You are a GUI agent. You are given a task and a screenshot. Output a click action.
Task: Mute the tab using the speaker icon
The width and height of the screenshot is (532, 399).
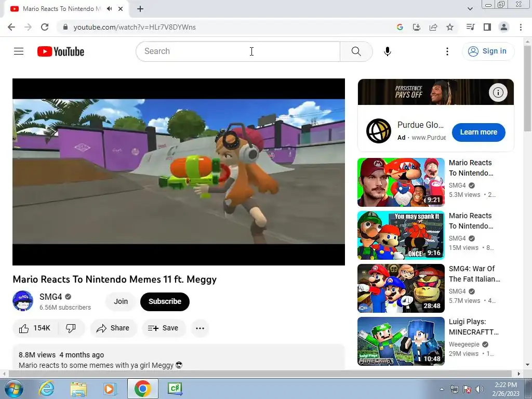[109, 9]
